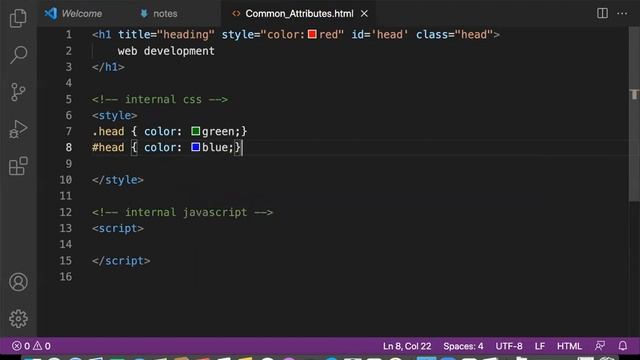This screenshot has height=360, width=640.
Task: Click the .head selector on line 7
Action: [x=108, y=131]
